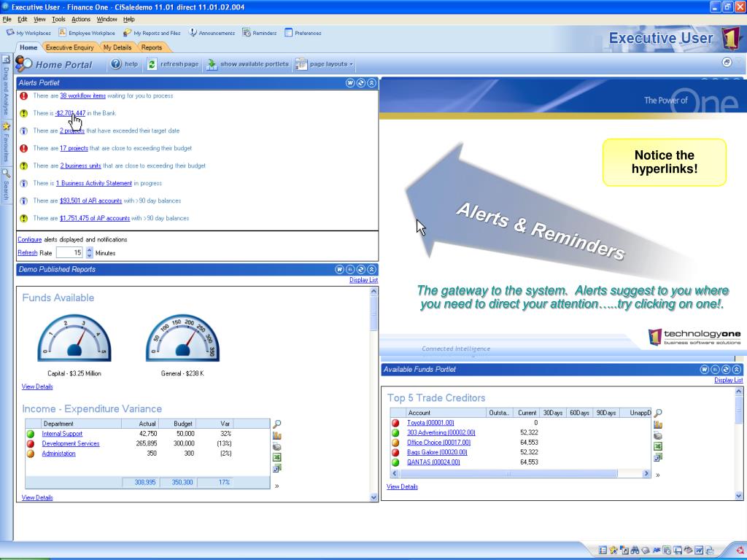Click View Details under Top 5 Trade Creditors
Screen dimensions: 747x560
click(x=402, y=486)
